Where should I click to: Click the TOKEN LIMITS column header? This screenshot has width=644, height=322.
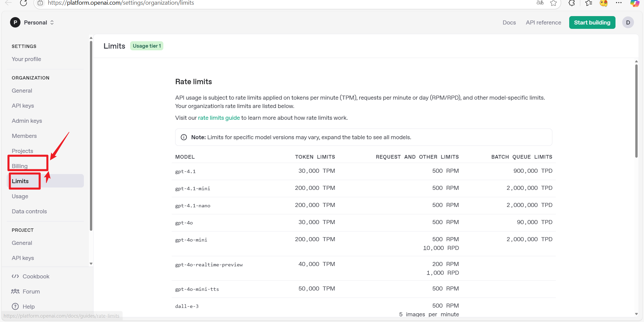[315, 157]
